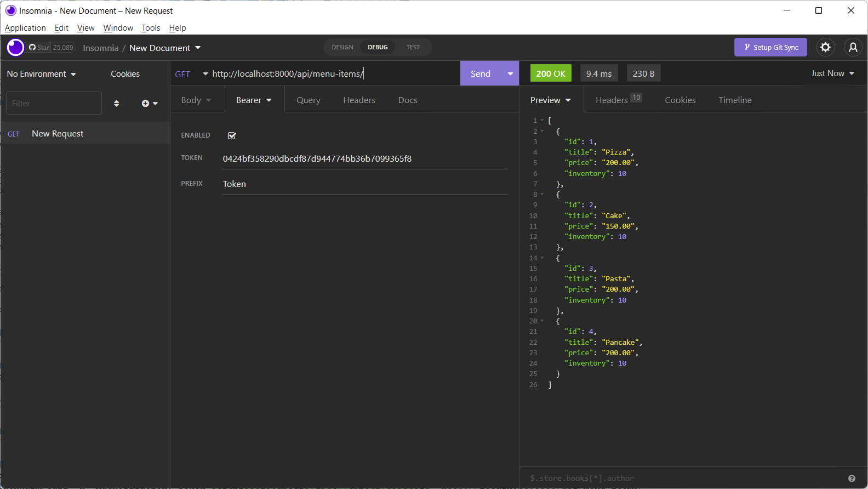Collapse JSON object at line 8
This screenshot has width=868, height=489.
pyautogui.click(x=542, y=195)
